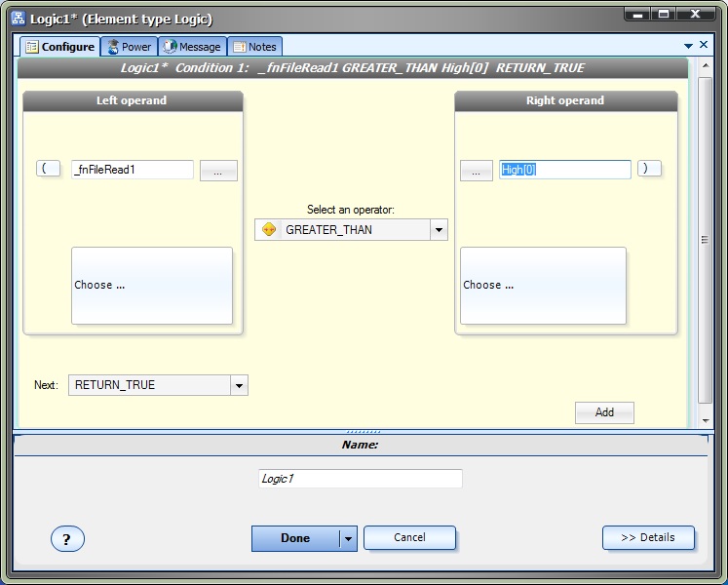Expand the Next RETURN_TRUE dropdown
728x585 pixels.
point(239,385)
